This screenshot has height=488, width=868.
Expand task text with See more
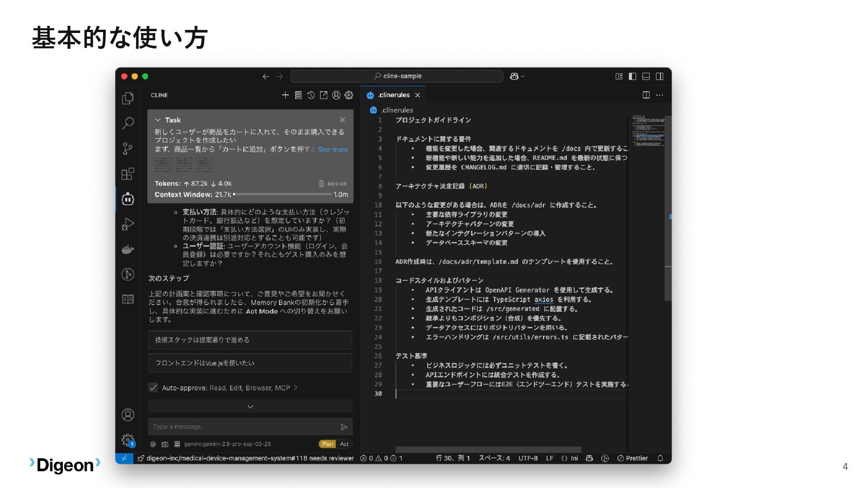333,150
